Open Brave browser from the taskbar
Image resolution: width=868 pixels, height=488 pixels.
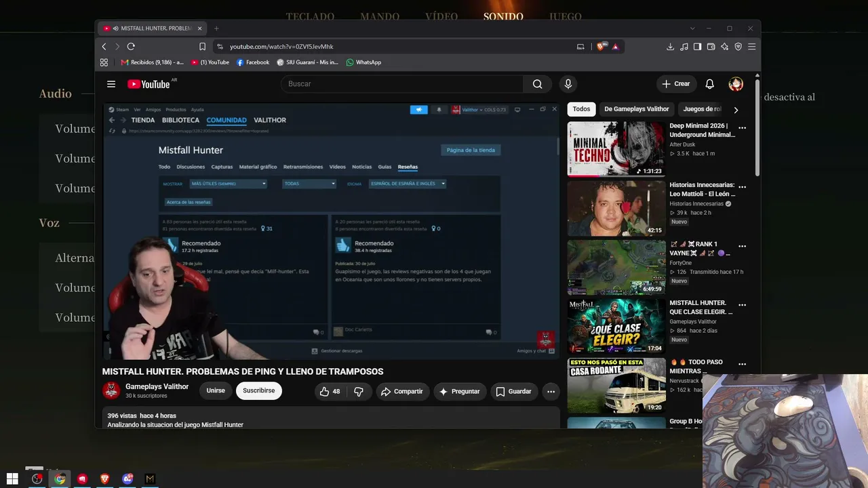104,479
